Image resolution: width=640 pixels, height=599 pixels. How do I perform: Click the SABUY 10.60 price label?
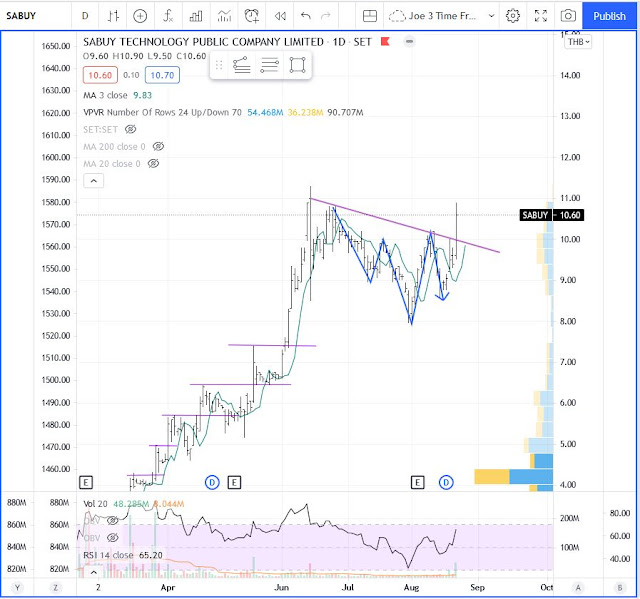551,215
